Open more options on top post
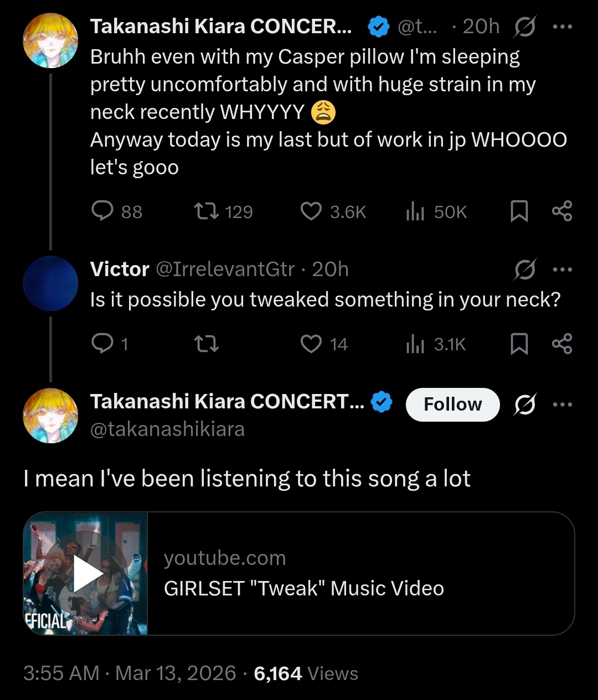The image size is (598, 700). coord(562,27)
